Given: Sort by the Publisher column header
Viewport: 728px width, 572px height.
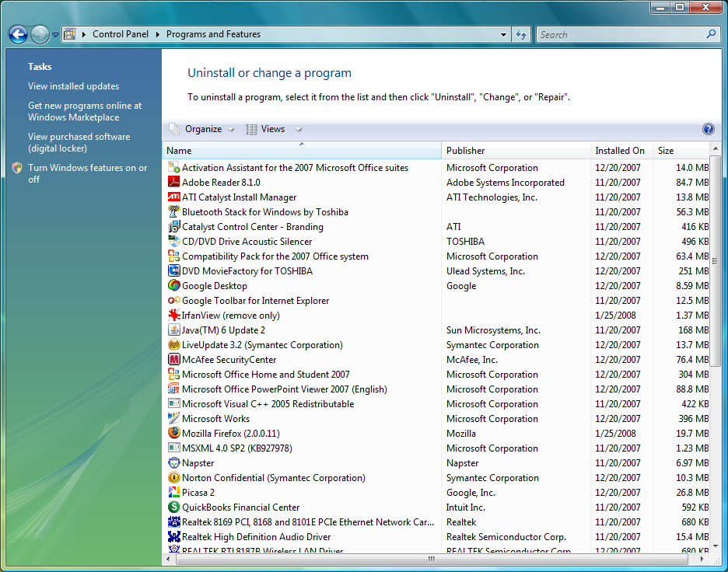Looking at the screenshot, I should (516, 151).
